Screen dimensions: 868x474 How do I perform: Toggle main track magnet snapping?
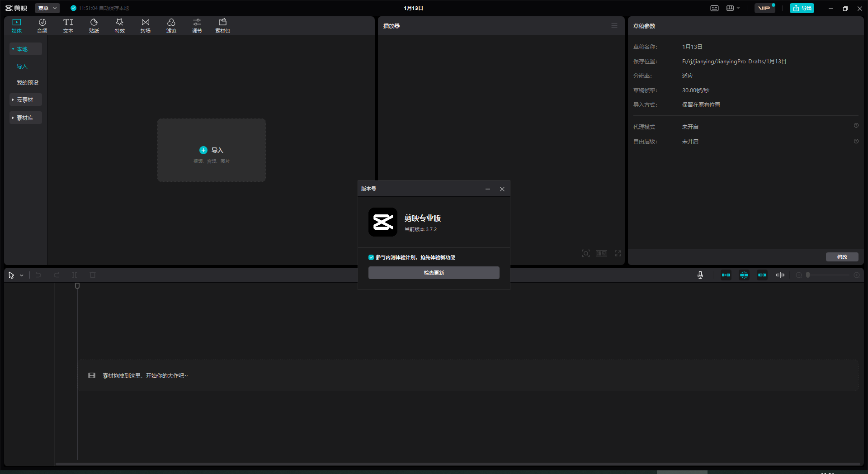(726, 275)
